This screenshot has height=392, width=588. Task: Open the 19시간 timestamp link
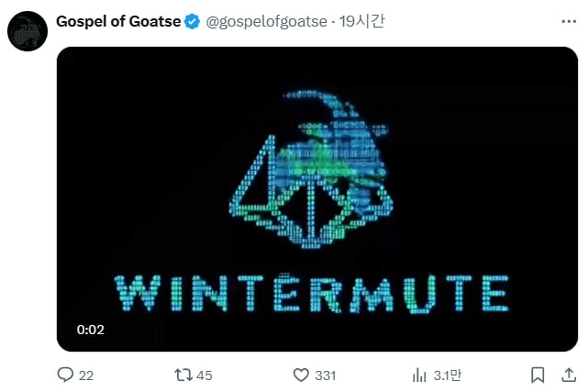click(x=361, y=21)
